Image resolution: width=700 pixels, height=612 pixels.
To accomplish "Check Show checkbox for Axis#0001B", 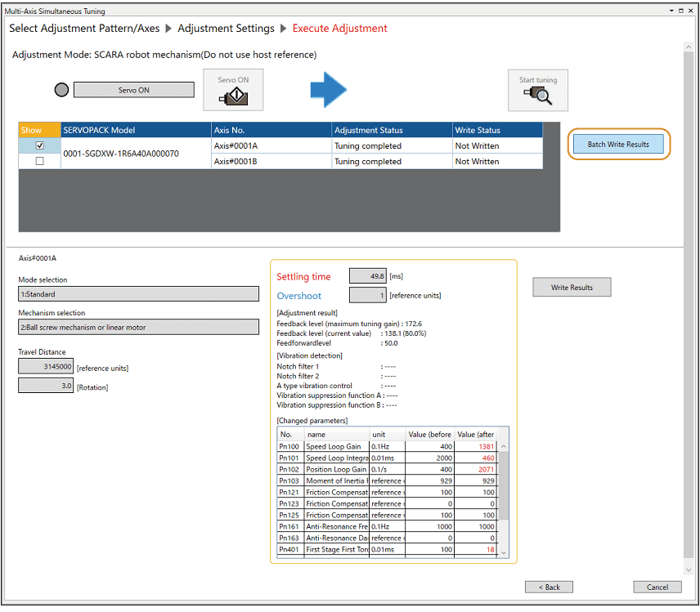I will click(x=39, y=161).
